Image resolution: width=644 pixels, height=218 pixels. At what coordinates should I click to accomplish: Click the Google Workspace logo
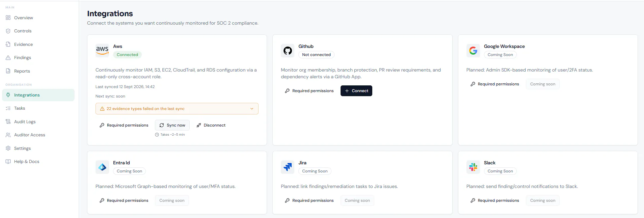click(473, 51)
